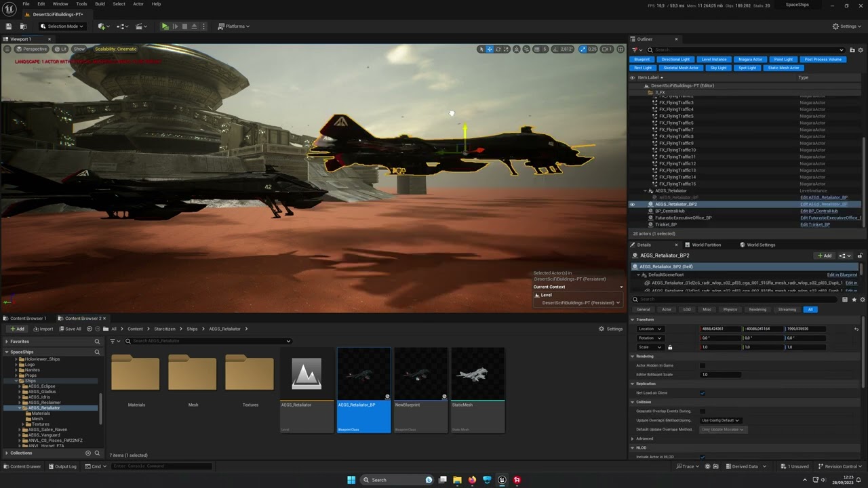Toggle the Net Load on Client checkbox
The height and width of the screenshot is (488, 868).
point(703,393)
